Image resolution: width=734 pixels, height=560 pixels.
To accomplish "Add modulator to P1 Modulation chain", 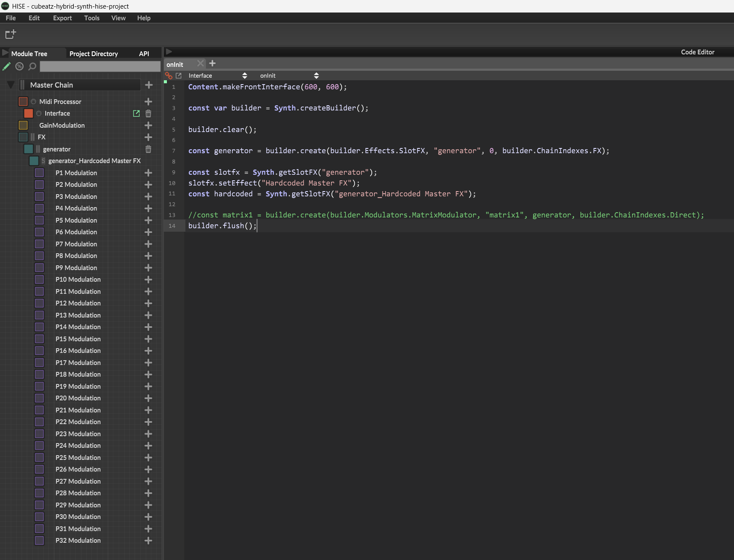I will (148, 173).
